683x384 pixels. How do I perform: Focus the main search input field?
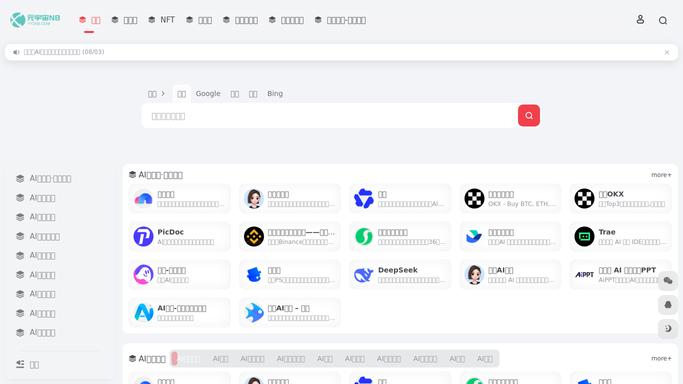tap(330, 116)
